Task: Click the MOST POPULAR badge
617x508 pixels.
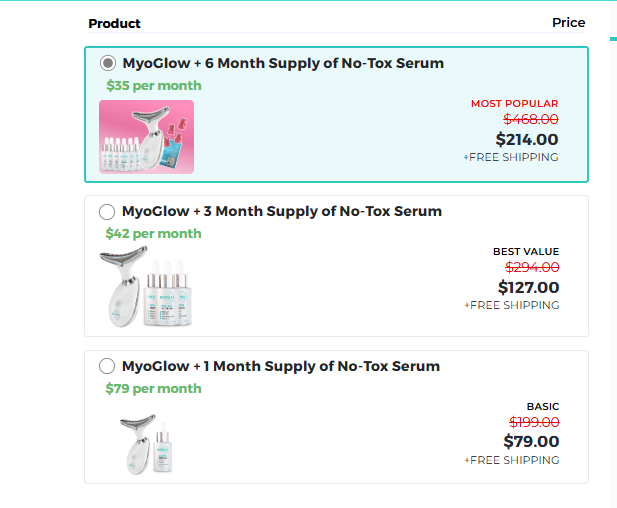Action: (514, 104)
